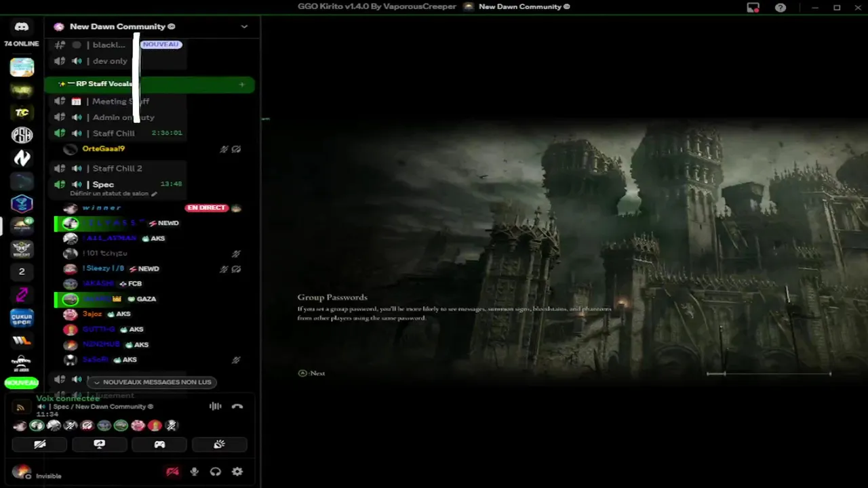Open the white N logo server
868x488 pixels.
(22, 158)
